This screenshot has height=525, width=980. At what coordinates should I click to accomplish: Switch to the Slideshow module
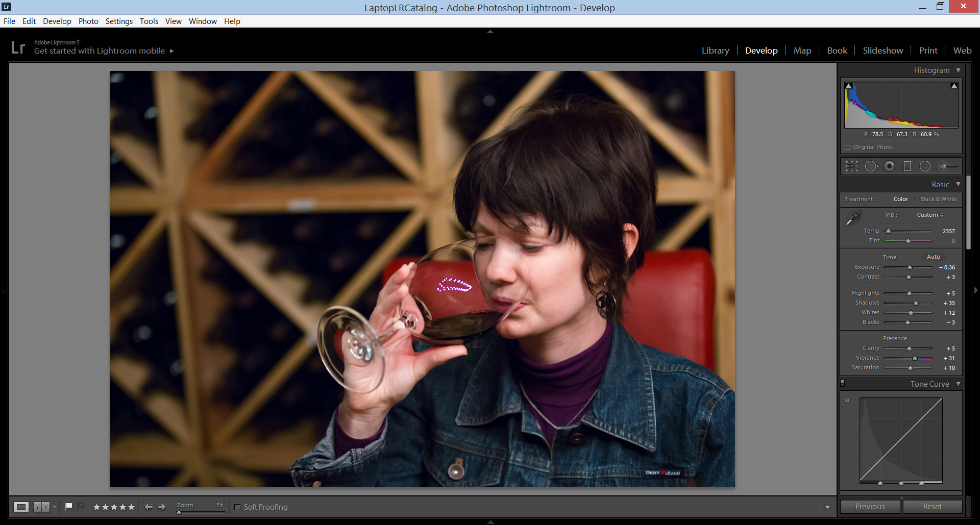tap(883, 51)
